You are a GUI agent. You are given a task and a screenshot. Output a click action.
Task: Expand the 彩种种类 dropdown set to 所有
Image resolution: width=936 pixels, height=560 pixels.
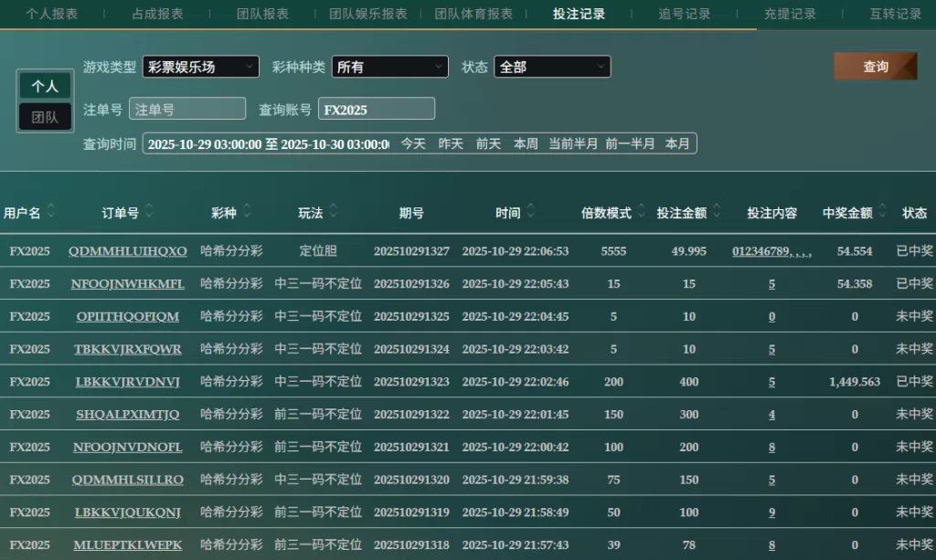point(390,67)
